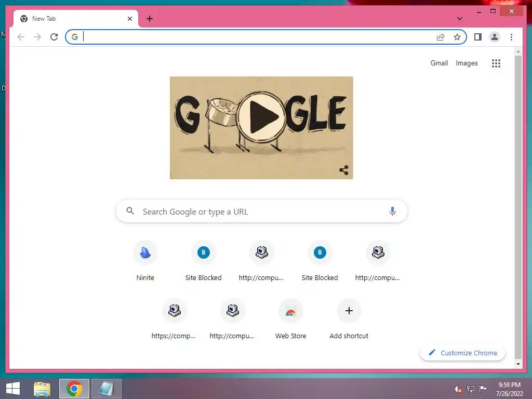Share the Google Doodle
532x399 pixels.
[344, 170]
